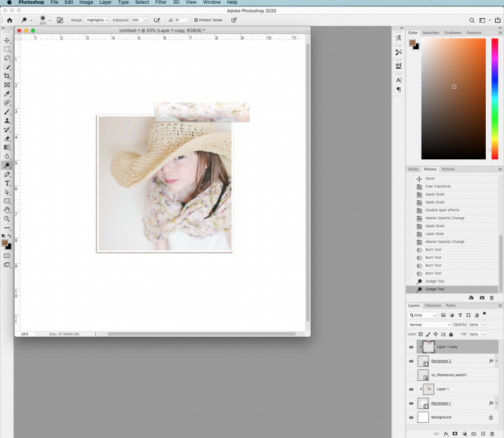Open the search icon in options bar
Viewport: 504px width, 438px height.
[471, 20]
